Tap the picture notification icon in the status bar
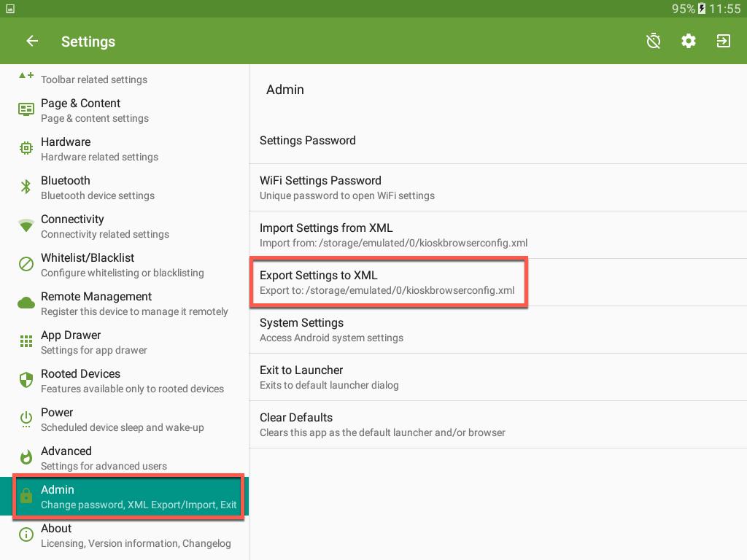 (10, 9)
